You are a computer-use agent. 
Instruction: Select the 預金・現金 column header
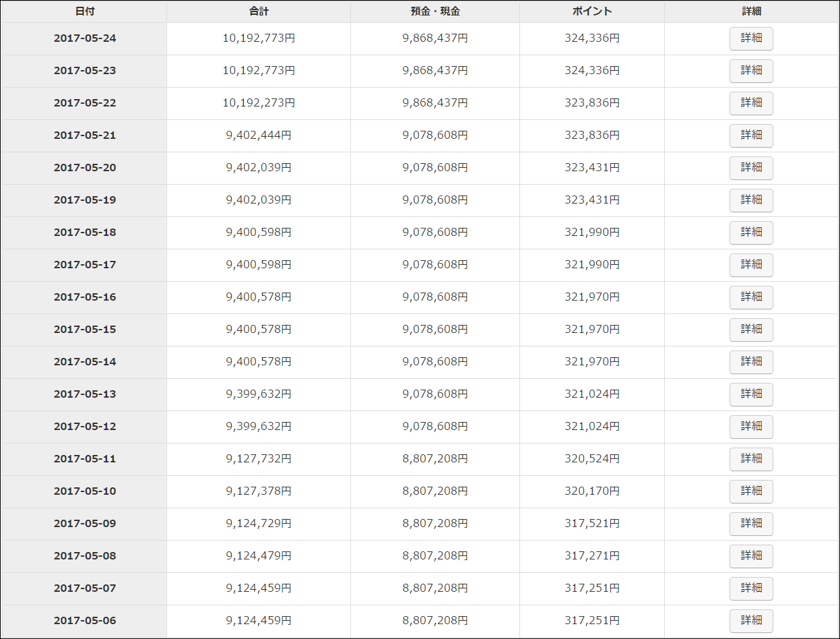click(x=435, y=11)
